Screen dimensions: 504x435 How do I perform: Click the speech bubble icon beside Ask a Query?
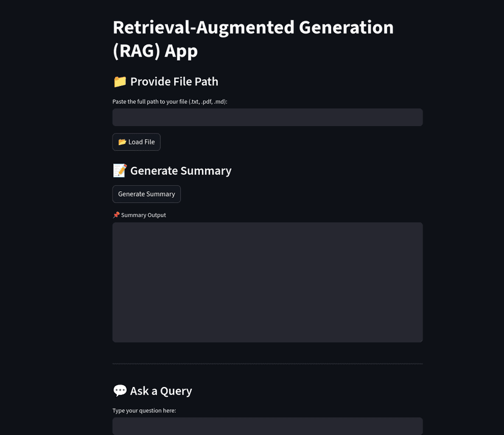[119, 390]
